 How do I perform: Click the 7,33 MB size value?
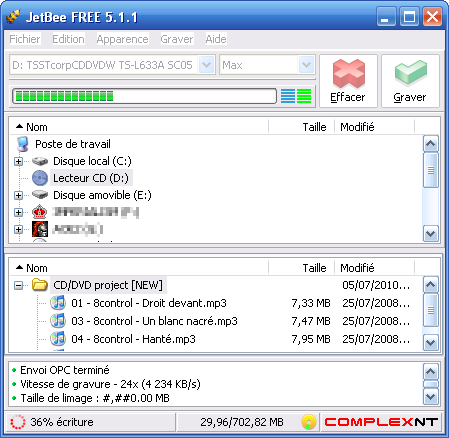311,303
